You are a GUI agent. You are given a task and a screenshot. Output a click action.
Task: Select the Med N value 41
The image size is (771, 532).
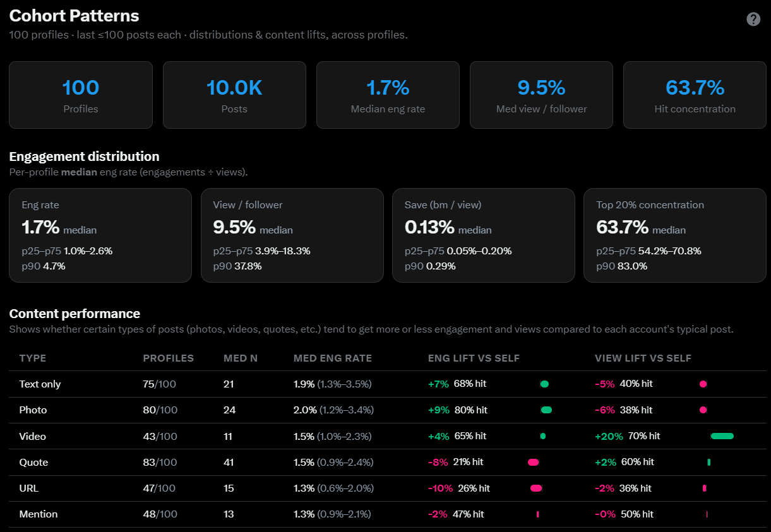[x=229, y=462]
